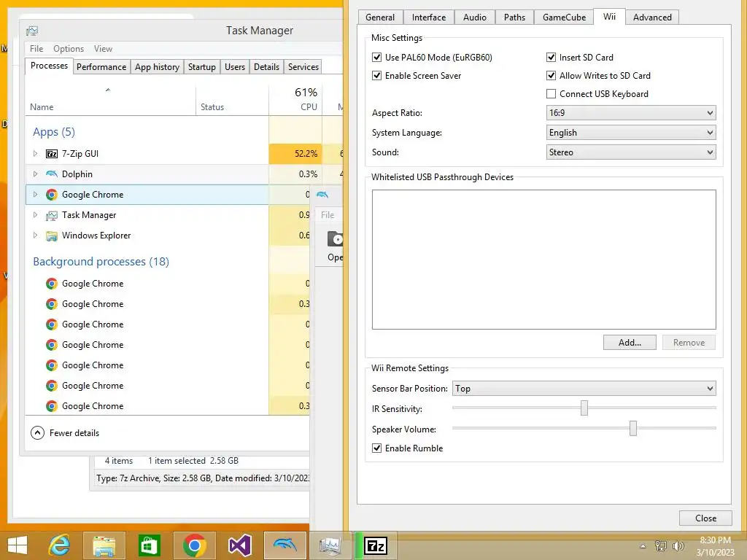Click the Apps (5) group heading
Viewport: 747px width, 560px height.
(54, 132)
